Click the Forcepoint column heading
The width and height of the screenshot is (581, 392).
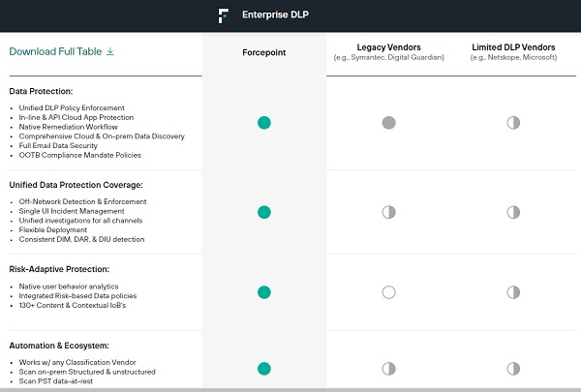[263, 52]
